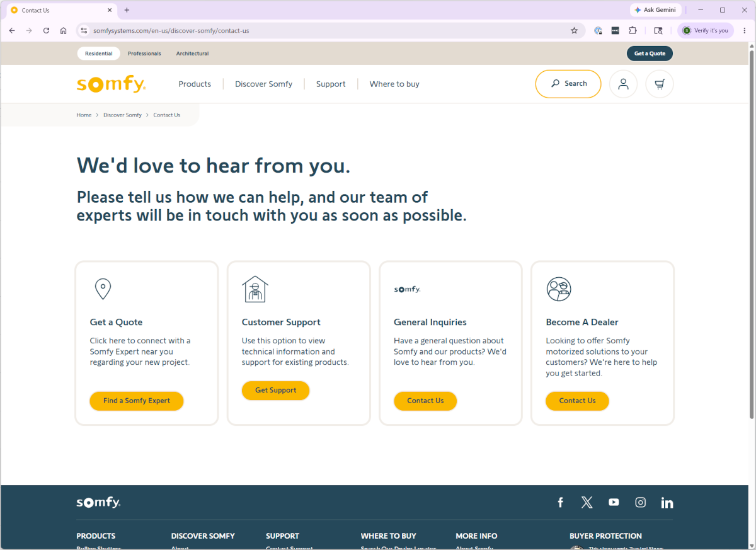Image resolution: width=756 pixels, height=550 pixels.
Task: Select the Residential tab
Action: coord(99,54)
